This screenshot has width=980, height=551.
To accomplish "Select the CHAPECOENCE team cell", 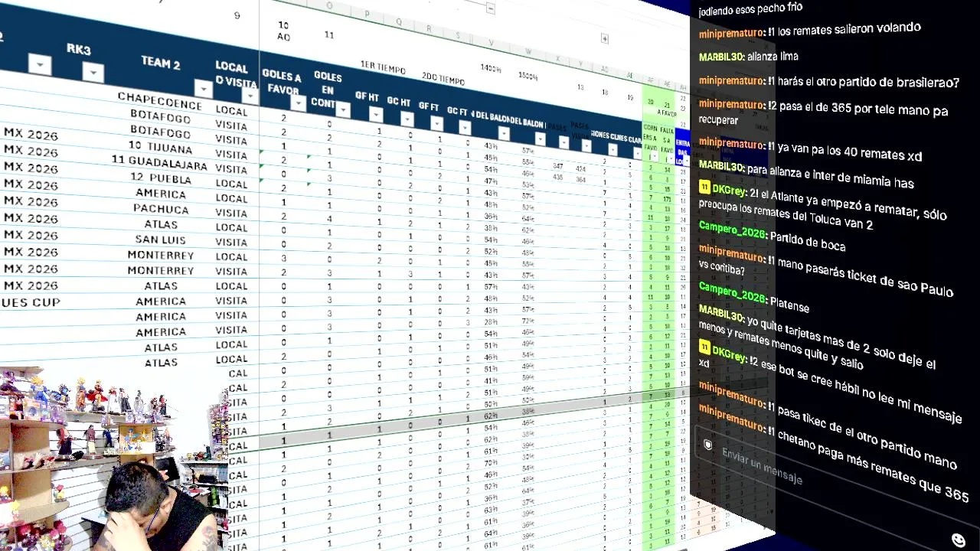I will point(160,100).
